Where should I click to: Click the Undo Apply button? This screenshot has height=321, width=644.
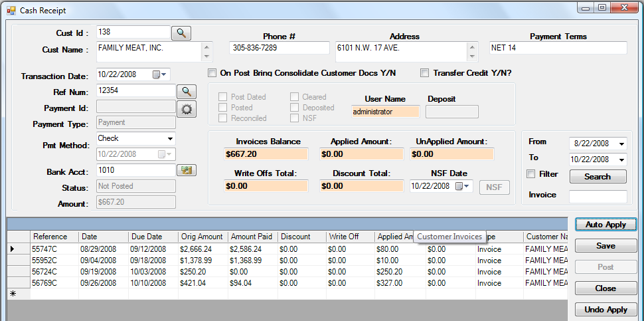point(605,310)
